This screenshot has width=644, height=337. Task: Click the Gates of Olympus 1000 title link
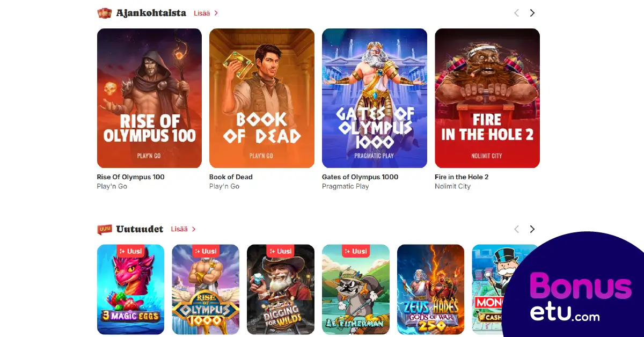360,177
